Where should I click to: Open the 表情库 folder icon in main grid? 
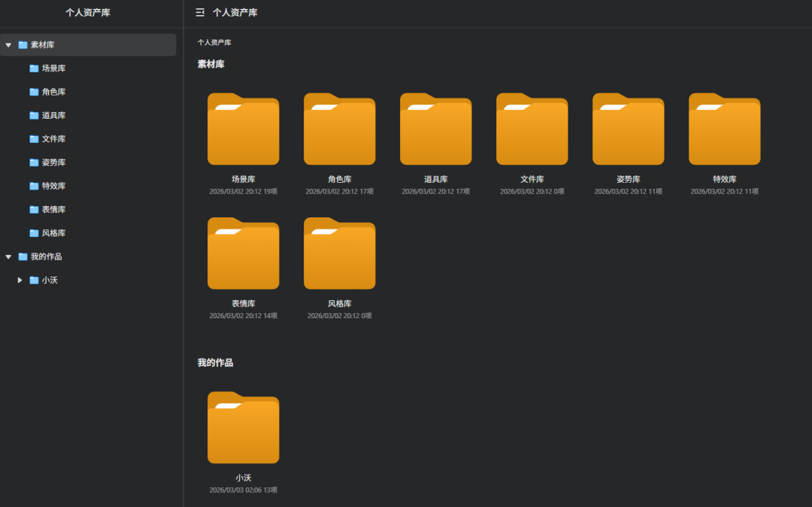click(244, 254)
